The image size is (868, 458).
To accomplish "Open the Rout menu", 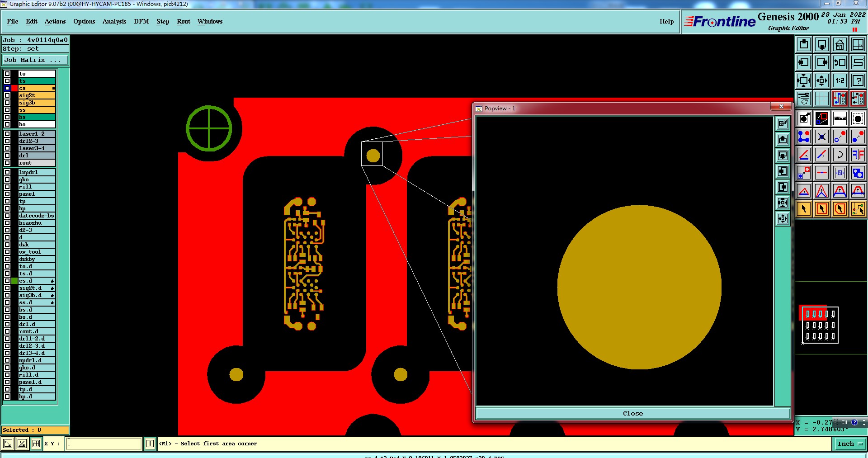I will [x=184, y=21].
